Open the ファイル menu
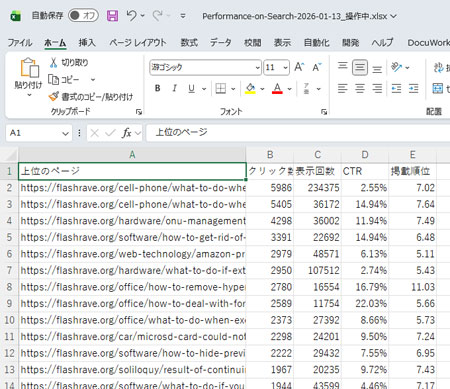The height and width of the screenshot is (389, 450). [20, 43]
